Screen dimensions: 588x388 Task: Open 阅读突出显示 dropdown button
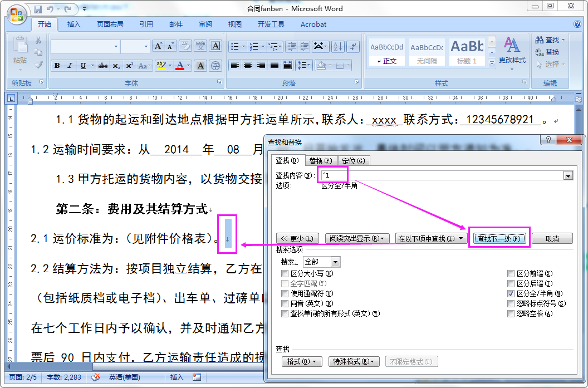pos(357,238)
